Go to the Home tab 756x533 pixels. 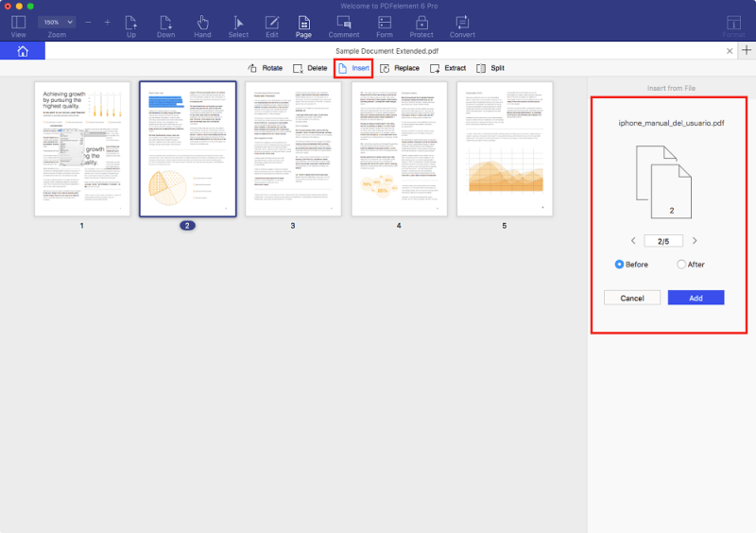23,51
